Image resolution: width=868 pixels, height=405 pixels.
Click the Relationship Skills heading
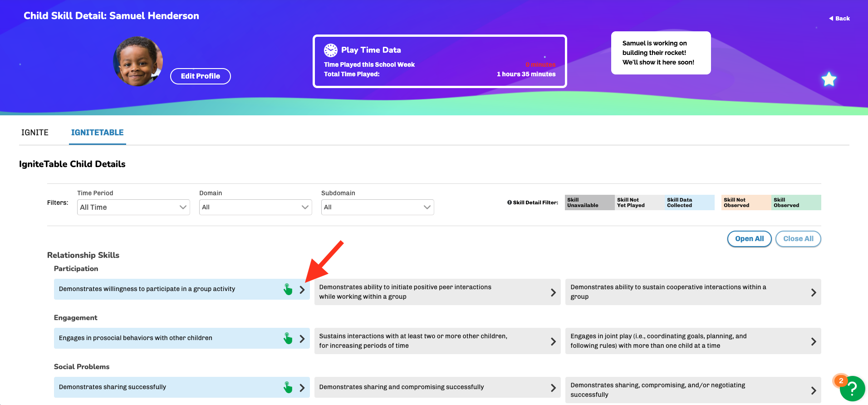pos(83,255)
